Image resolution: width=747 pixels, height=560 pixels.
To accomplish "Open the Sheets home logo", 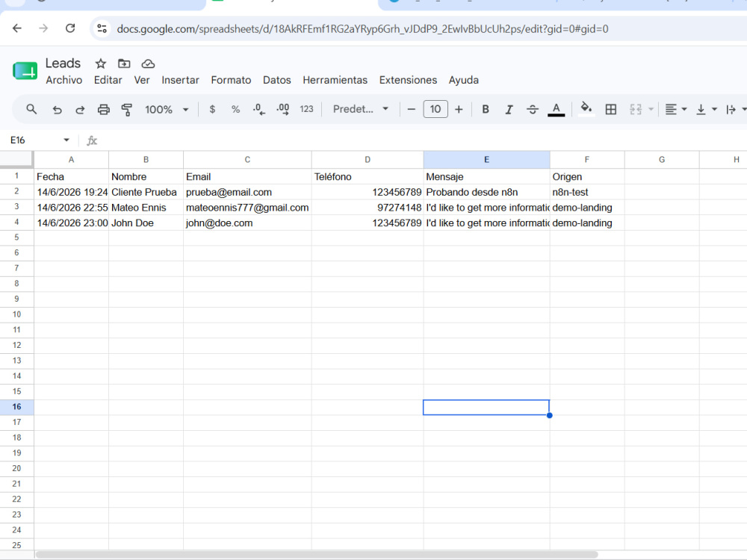I will (25, 72).
